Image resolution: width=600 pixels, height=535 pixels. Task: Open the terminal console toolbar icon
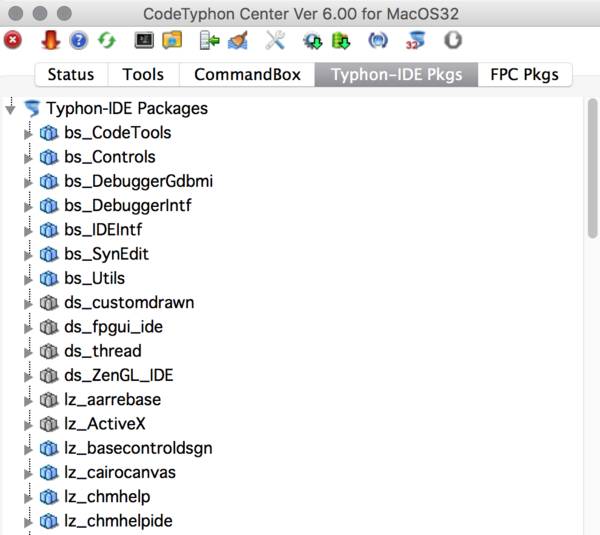click(144, 40)
